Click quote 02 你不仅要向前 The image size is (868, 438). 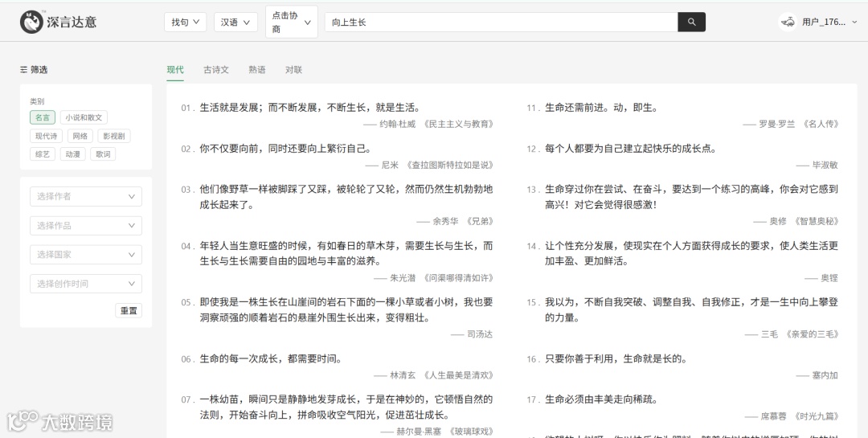(285, 149)
